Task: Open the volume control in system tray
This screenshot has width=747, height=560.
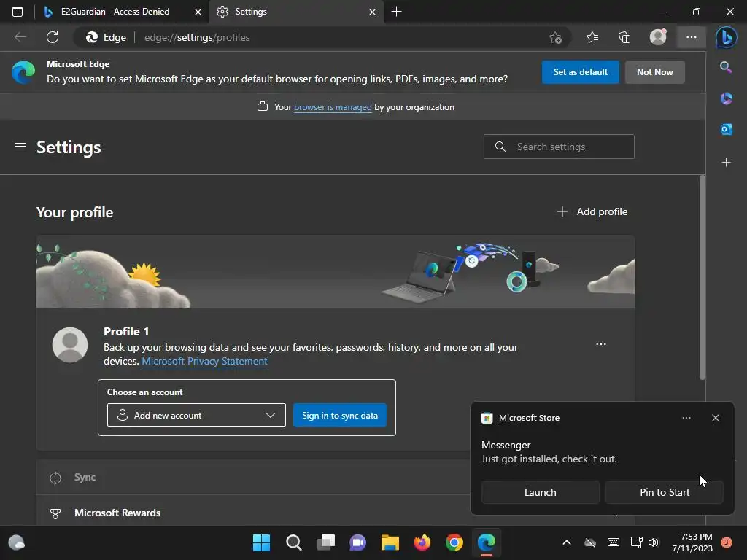Action: point(653,542)
